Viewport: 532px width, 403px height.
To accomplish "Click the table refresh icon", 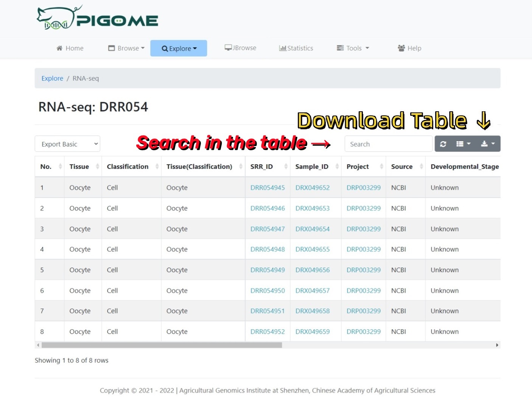I will (443, 144).
